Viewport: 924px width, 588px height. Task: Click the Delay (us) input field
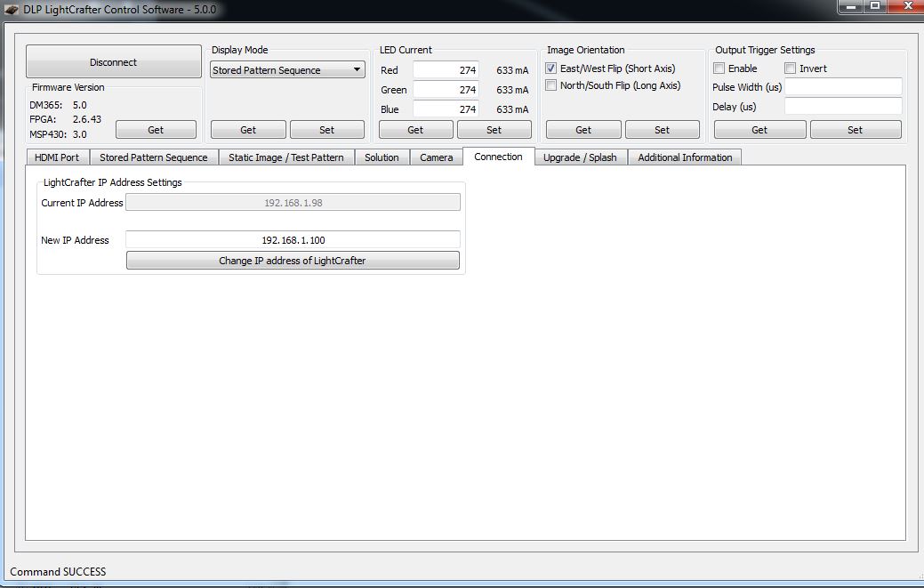click(843, 106)
